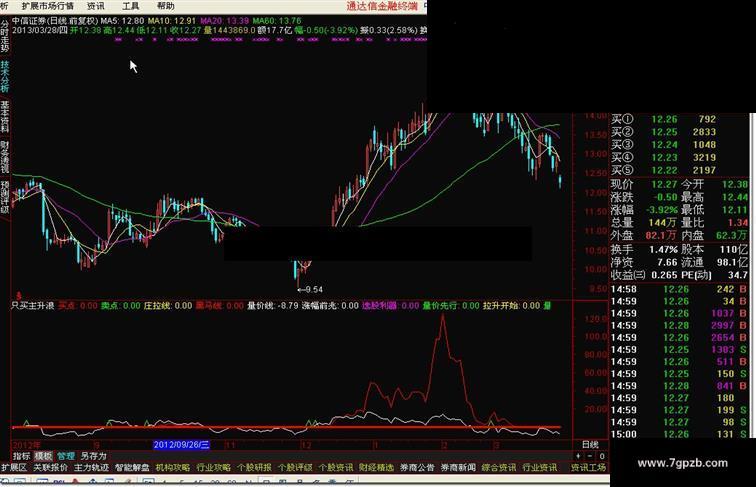Open the 资讯 menu
The width and height of the screenshot is (756, 487).
point(95,6)
